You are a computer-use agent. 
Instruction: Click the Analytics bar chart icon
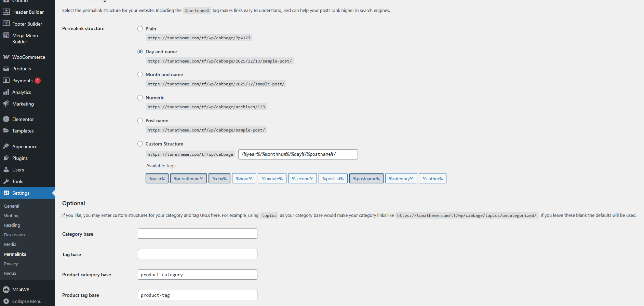coord(6,92)
